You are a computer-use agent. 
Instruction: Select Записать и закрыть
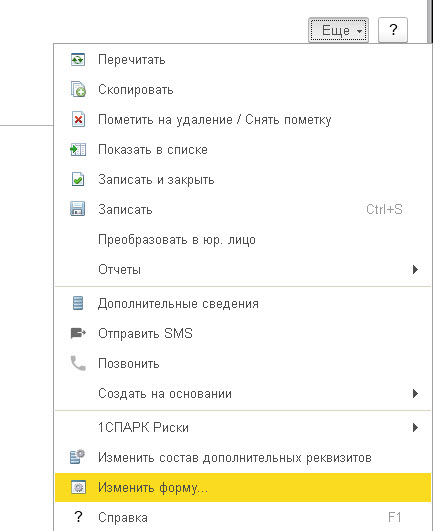243,179
